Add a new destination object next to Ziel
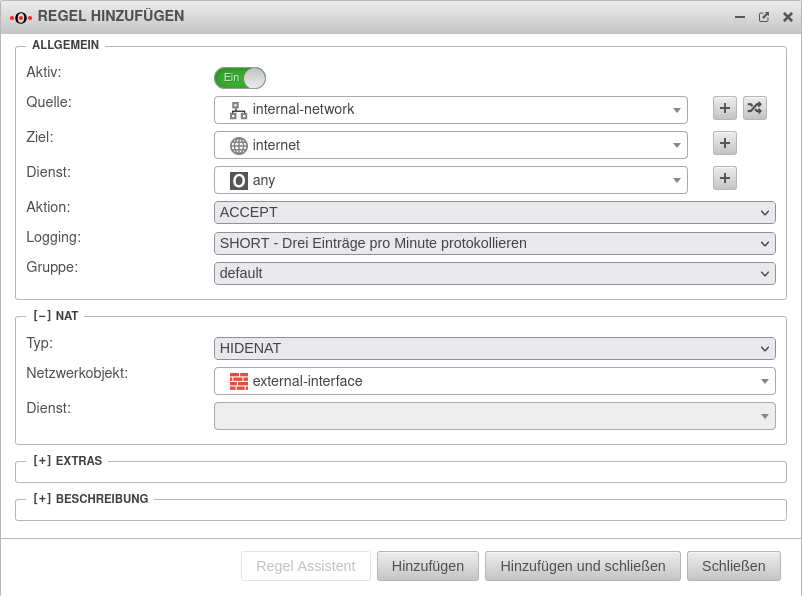 pos(723,143)
